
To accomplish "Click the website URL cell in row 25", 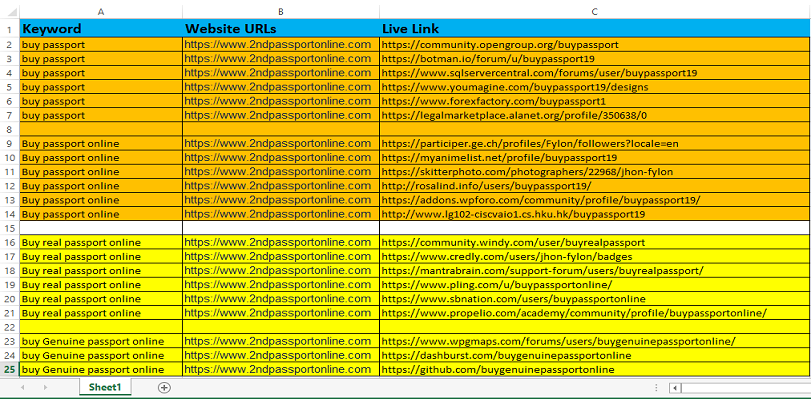I will click(x=281, y=369).
